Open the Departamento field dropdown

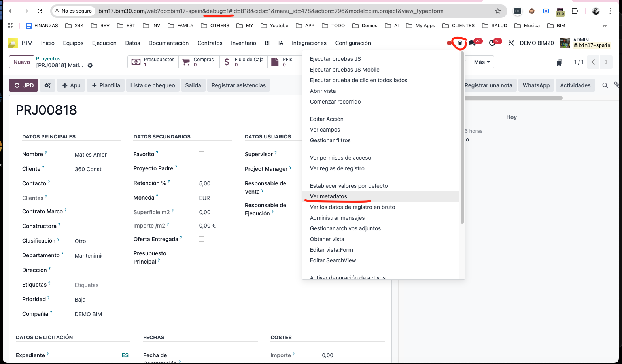click(89, 256)
